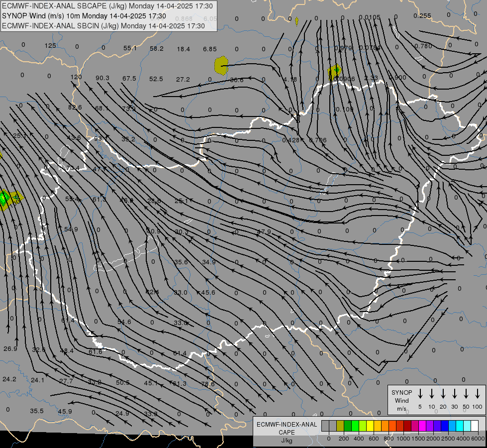Viewport: 487px width, 448px height.
Task: Click the 5 m/s wind arrow in the legend
Action: coord(420,394)
